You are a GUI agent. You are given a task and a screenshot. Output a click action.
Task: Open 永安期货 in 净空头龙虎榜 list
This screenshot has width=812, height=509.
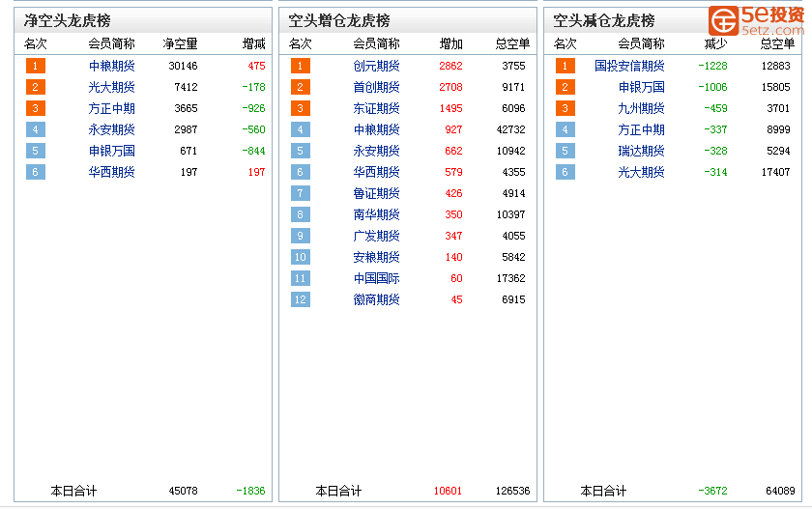[x=111, y=129]
